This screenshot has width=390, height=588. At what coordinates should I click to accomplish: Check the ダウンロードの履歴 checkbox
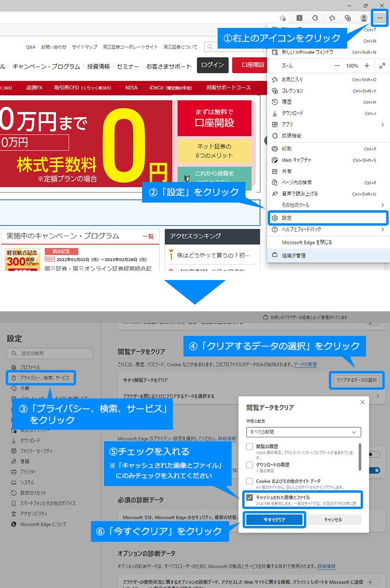(x=249, y=465)
